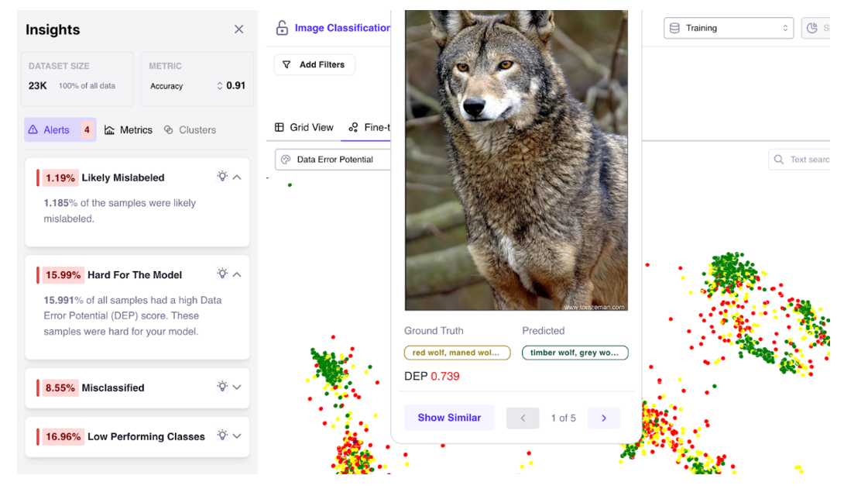Click lightbulb icon on Likely Mislabeled alert
868x489 pixels.
(222, 177)
